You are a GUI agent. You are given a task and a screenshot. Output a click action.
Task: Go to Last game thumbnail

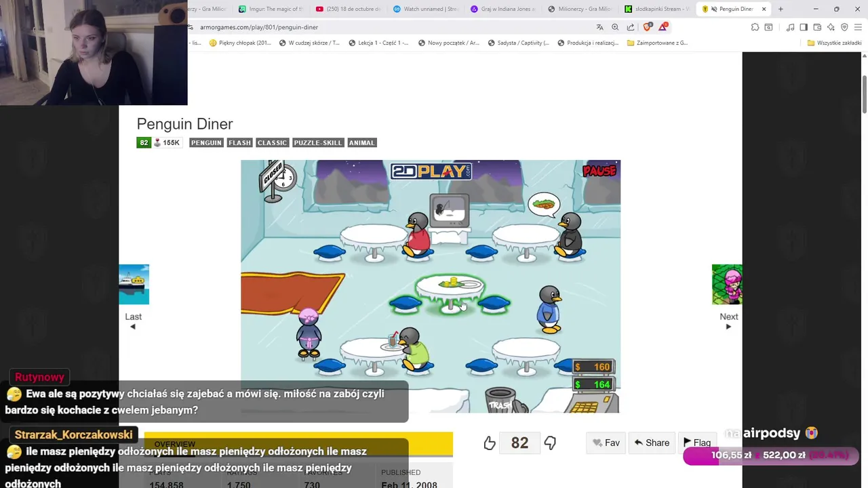[x=134, y=285]
